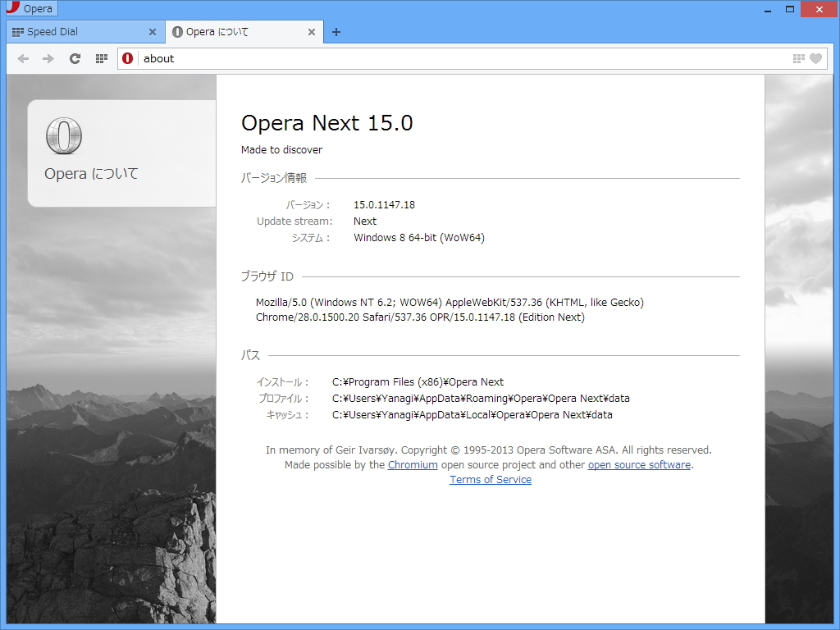
Task: Click the Opera badge inside the address bar
Action: coord(127,58)
